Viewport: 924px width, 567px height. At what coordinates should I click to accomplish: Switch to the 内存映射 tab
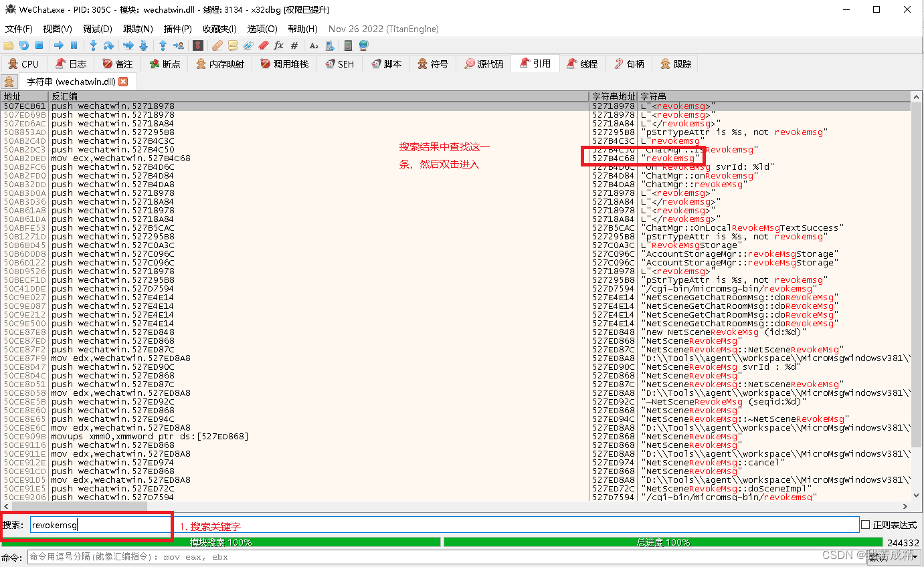pyautogui.click(x=220, y=64)
